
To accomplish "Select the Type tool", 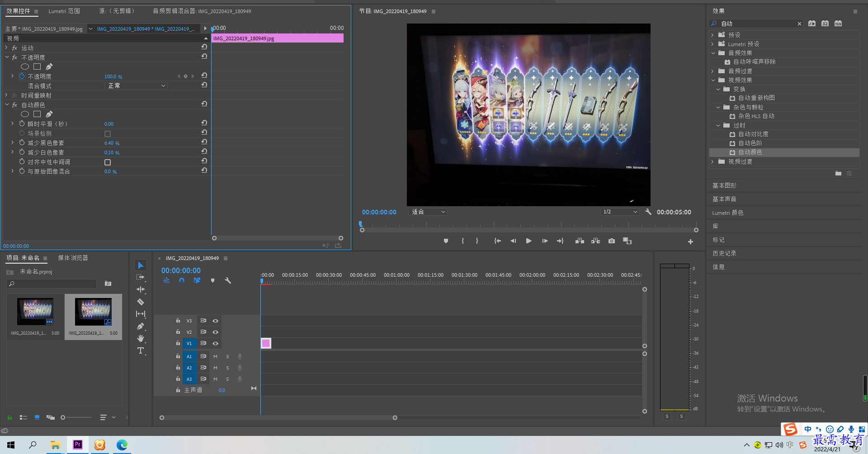I will click(141, 350).
